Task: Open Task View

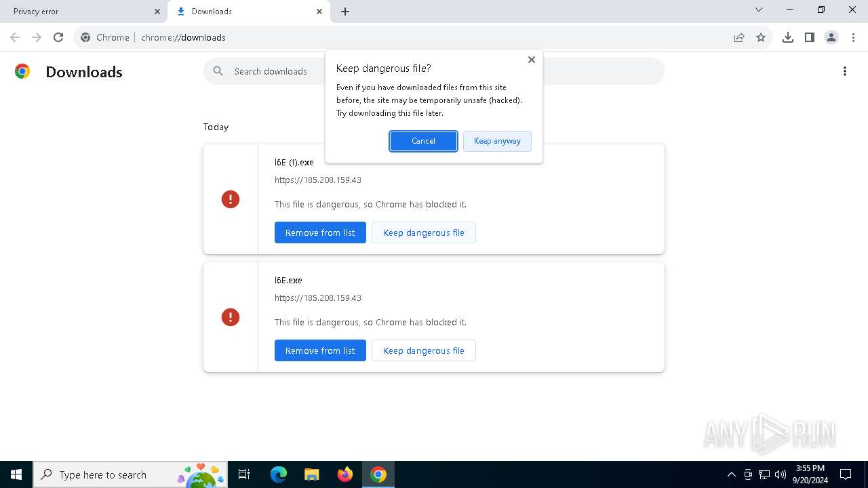Action: pyautogui.click(x=244, y=474)
